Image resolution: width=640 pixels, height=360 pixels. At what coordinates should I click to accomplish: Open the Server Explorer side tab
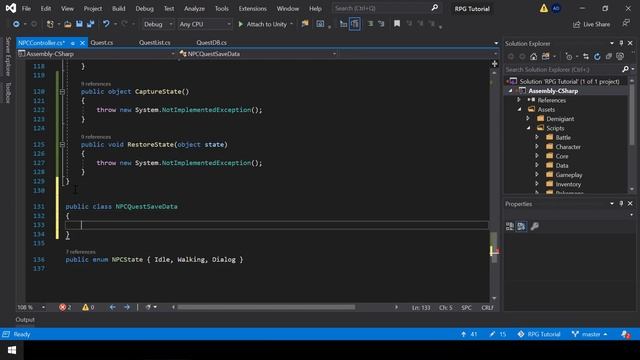pos(8,56)
